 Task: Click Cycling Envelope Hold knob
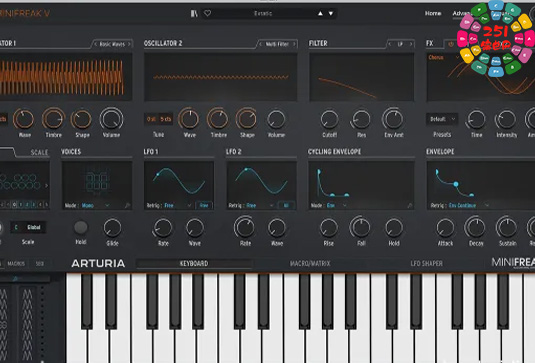pos(394,228)
